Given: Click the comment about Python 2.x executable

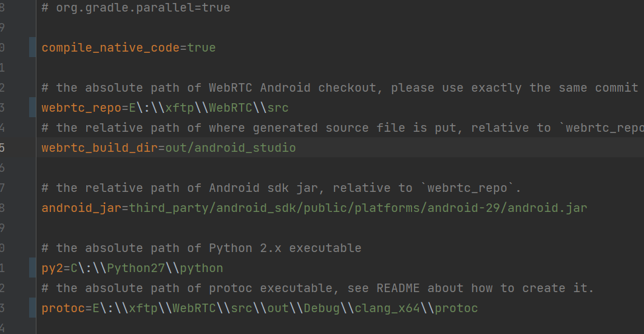Looking at the screenshot, I should tap(202, 248).
